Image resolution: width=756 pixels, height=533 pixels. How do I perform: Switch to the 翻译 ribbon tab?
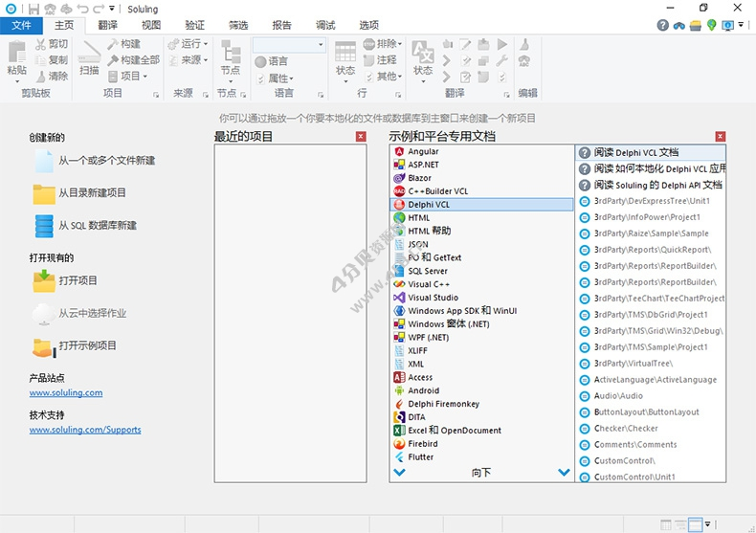click(107, 25)
